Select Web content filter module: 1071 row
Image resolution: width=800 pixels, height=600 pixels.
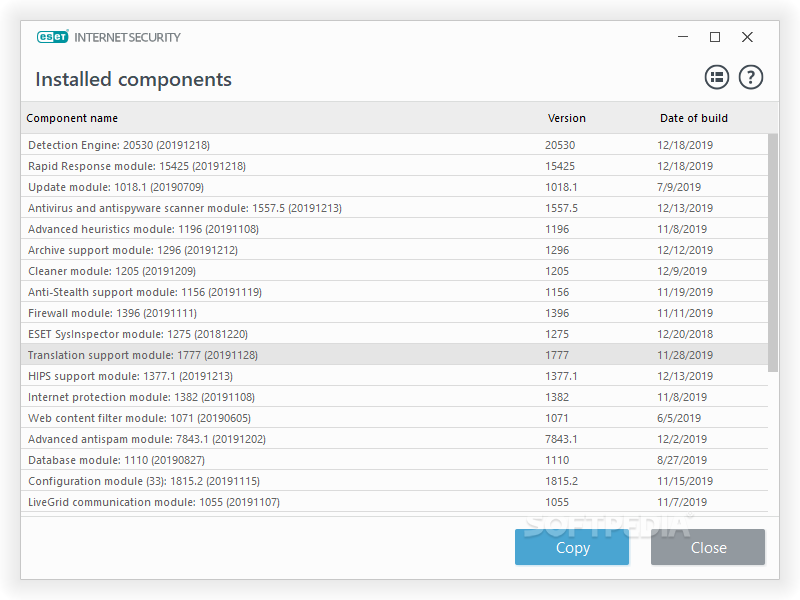(x=394, y=418)
